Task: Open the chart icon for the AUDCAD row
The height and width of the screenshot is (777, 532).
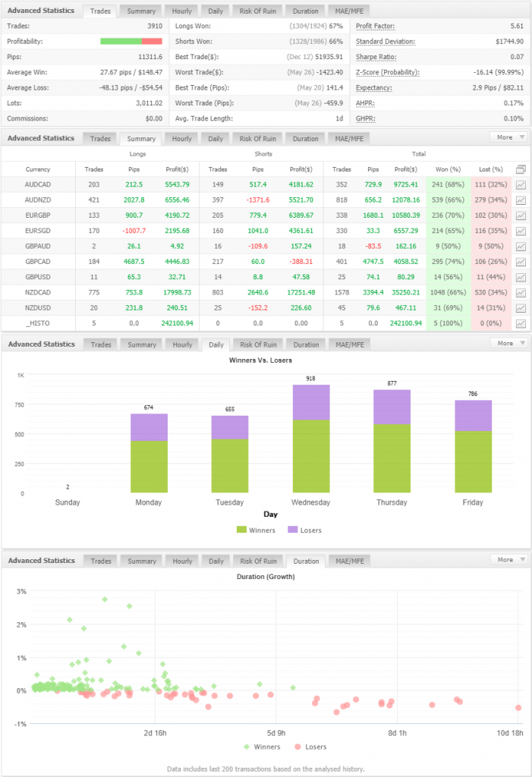Action: (521, 185)
